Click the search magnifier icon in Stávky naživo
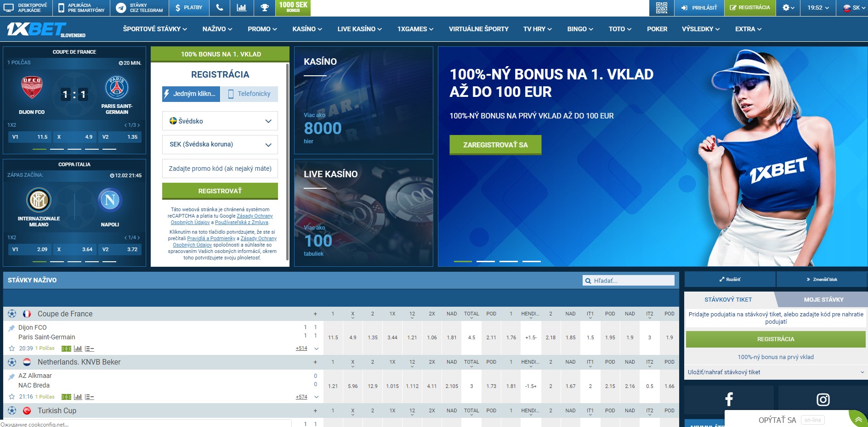 point(588,281)
